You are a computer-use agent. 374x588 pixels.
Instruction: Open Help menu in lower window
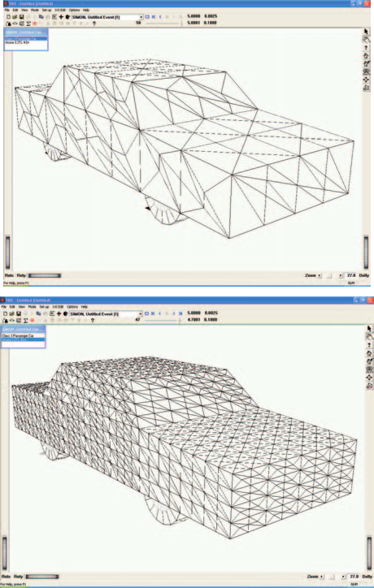coord(84,307)
